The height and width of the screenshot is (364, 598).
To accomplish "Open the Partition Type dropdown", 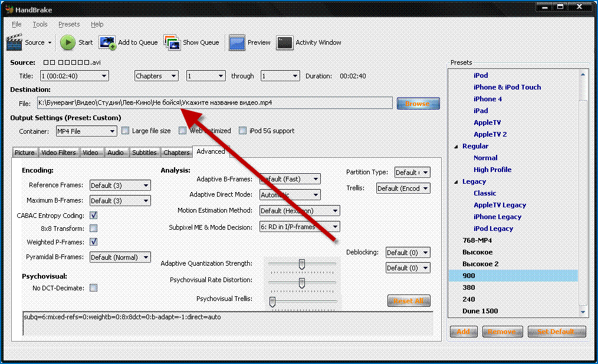I will (x=412, y=173).
